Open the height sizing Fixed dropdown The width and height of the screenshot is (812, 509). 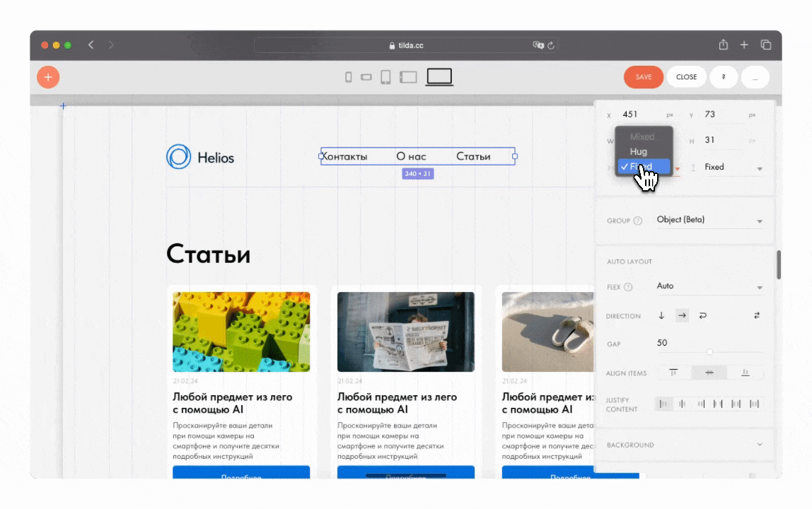tap(733, 168)
